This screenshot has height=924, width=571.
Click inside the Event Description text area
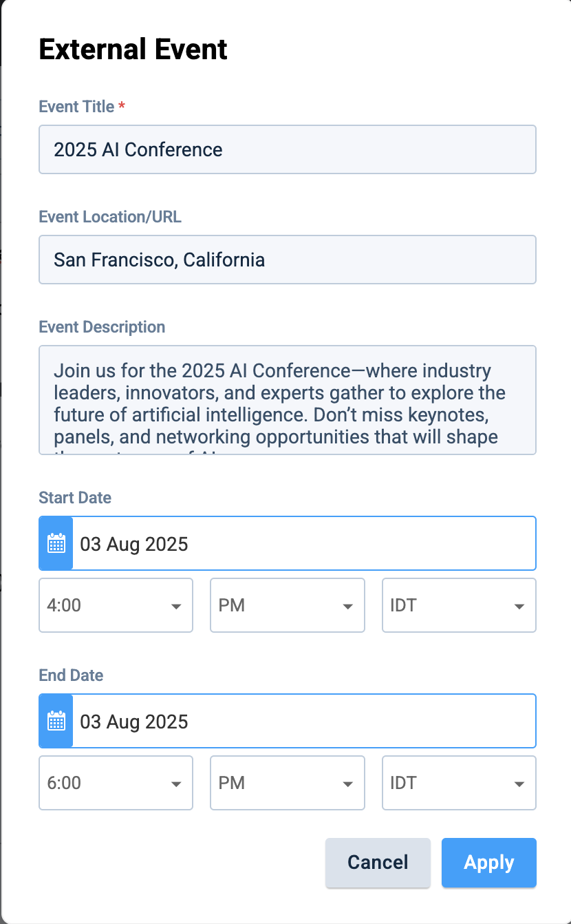[287, 399]
